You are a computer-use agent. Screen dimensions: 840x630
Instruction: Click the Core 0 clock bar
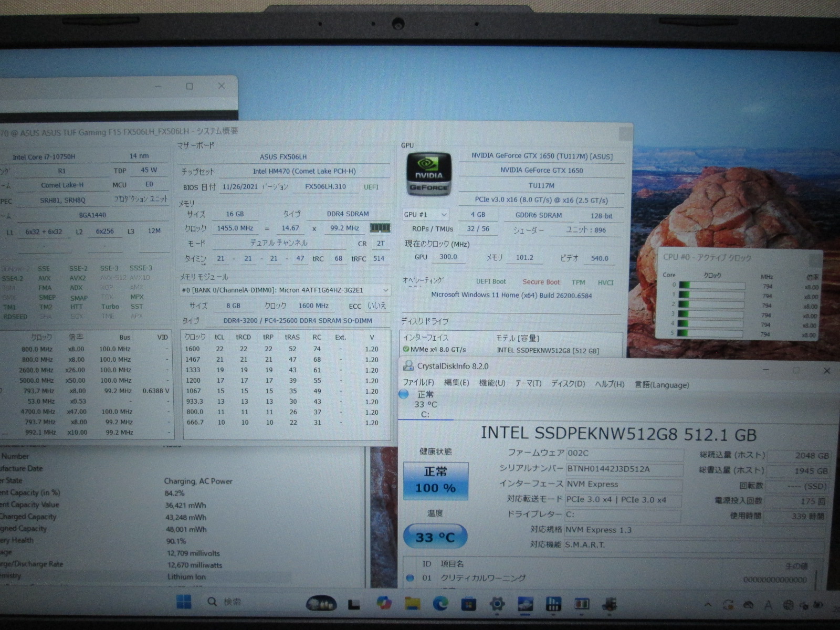(x=711, y=286)
